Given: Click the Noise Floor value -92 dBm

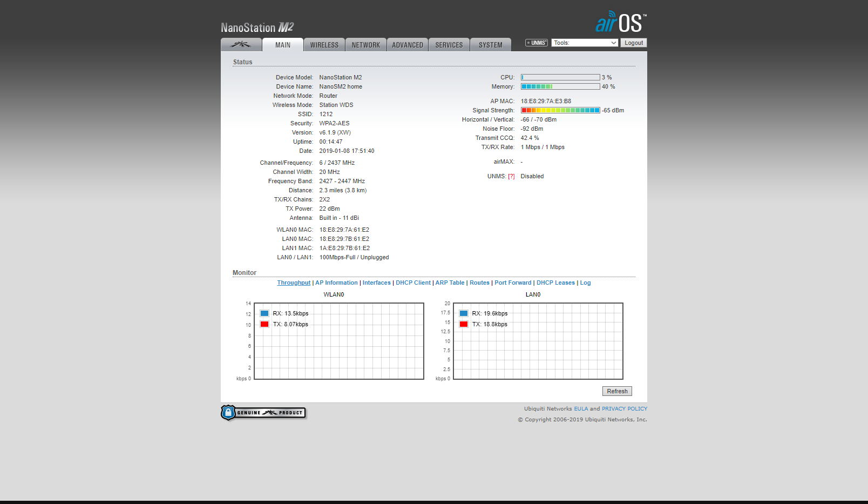Looking at the screenshot, I should (x=532, y=129).
